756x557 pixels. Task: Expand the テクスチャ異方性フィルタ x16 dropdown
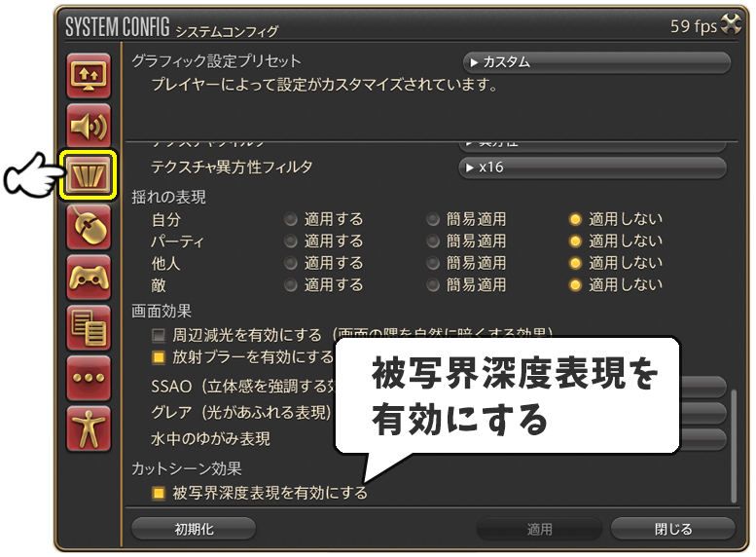(x=593, y=167)
